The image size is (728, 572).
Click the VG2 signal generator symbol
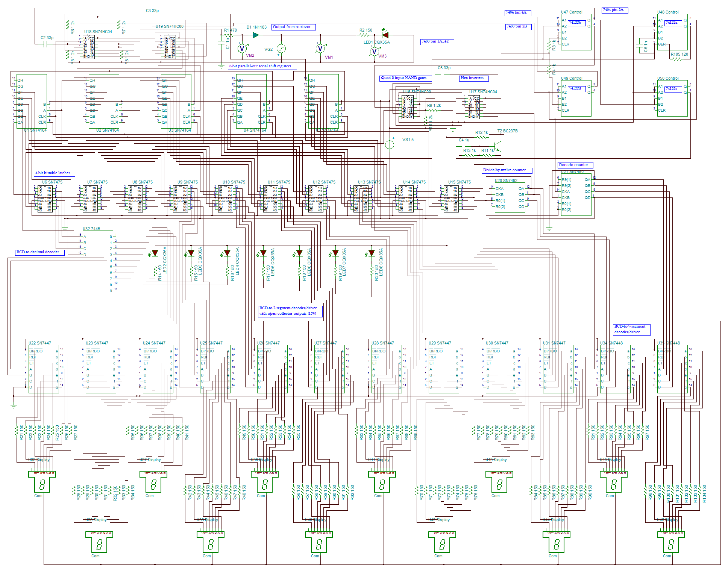click(x=281, y=49)
